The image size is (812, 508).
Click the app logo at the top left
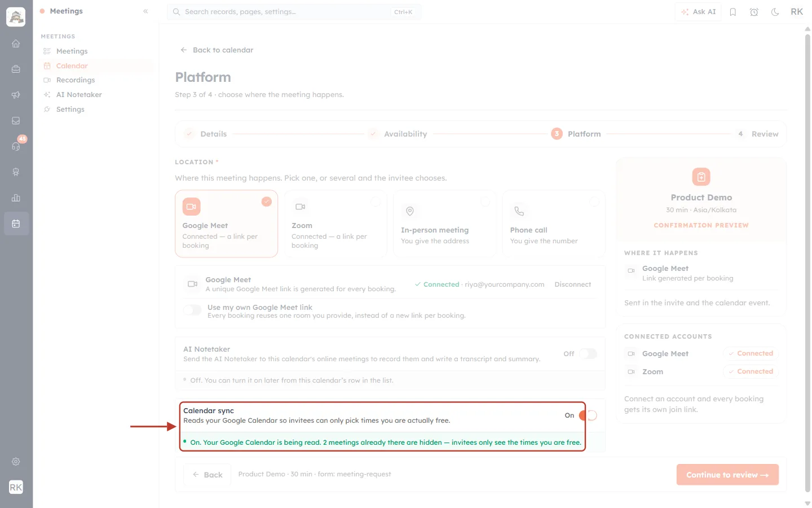click(16, 17)
